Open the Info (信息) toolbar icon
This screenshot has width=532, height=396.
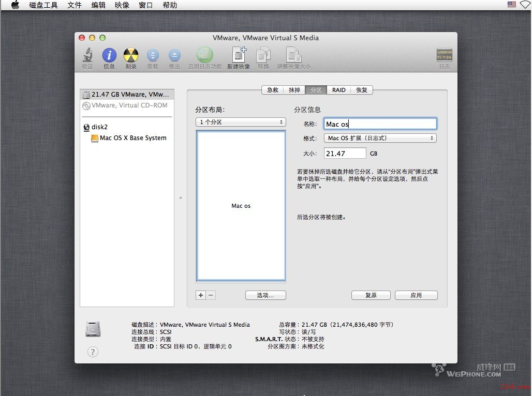(109, 55)
